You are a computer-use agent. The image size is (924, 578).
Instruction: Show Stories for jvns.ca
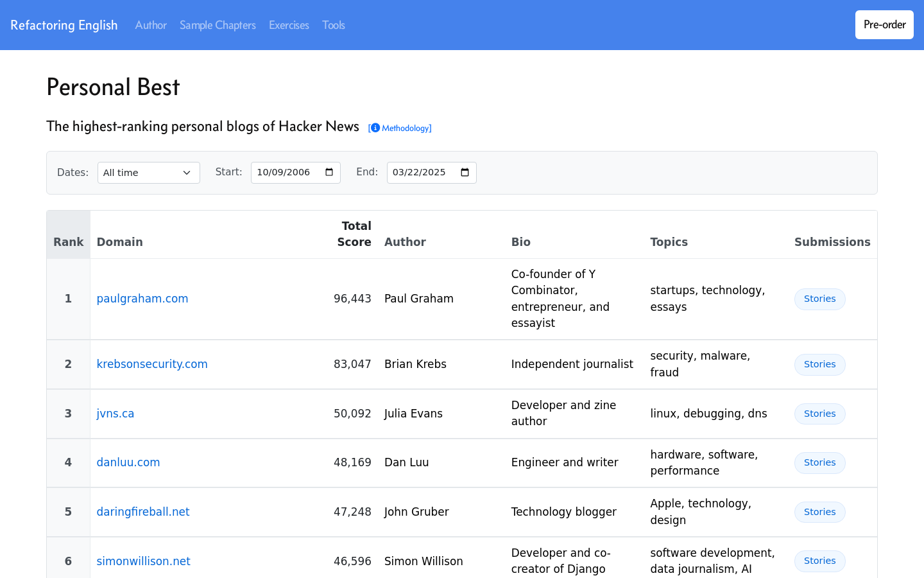(x=820, y=414)
